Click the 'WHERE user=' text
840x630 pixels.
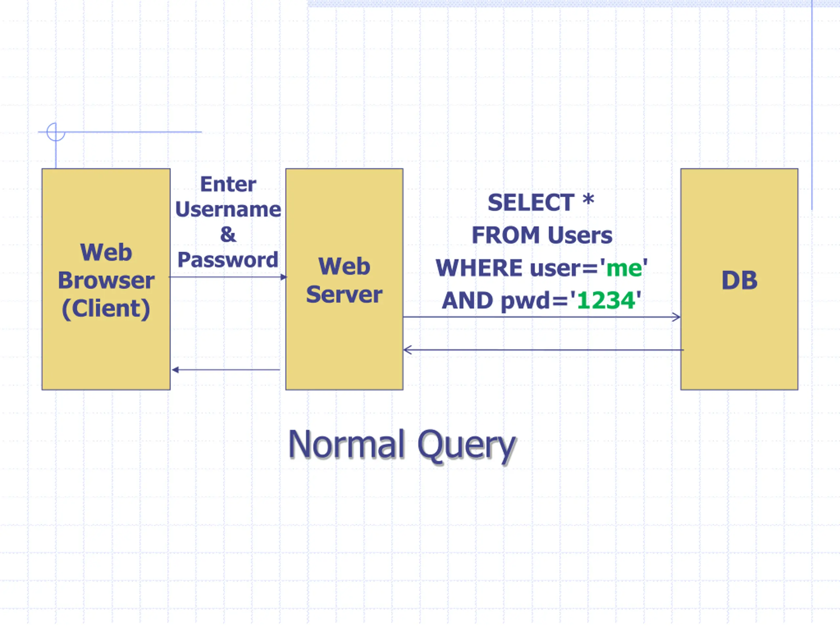click(x=517, y=268)
